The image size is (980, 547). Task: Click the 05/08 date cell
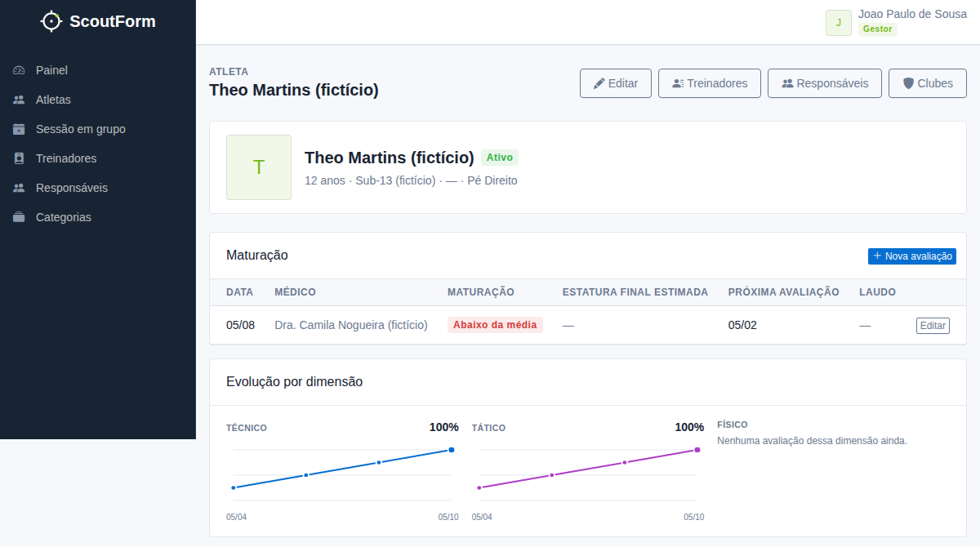[240, 325]
